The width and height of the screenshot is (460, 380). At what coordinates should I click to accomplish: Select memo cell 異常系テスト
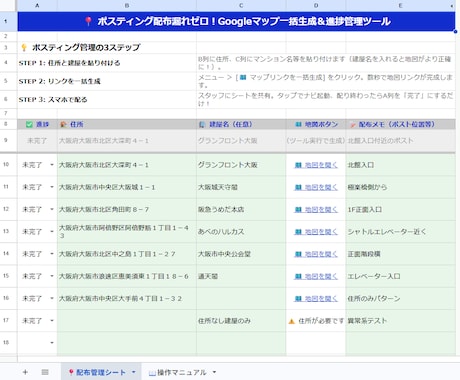point(400,321)
